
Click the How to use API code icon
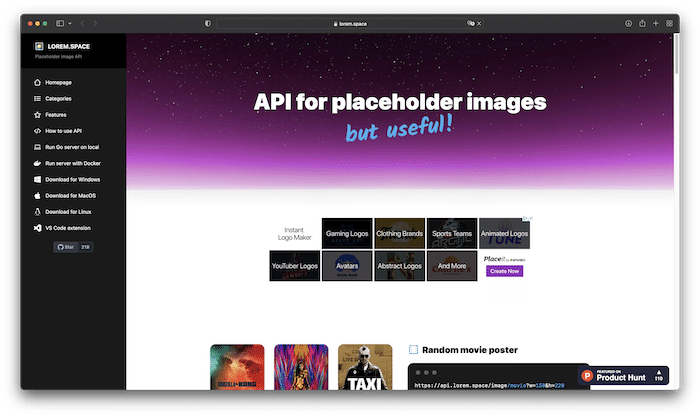pyautogui.click(x=37, y=131)
